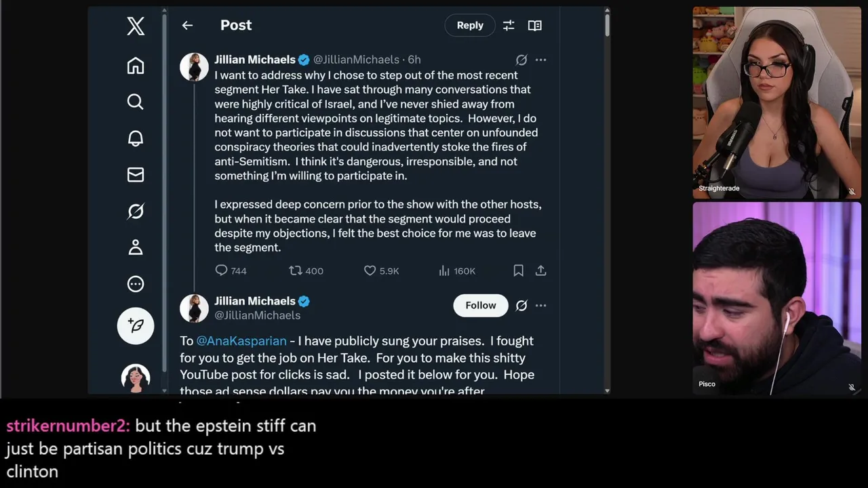This screenshot has width=868, height=488.
Task: Go to Home in the sidebar
Action: (x=136, y=66)
